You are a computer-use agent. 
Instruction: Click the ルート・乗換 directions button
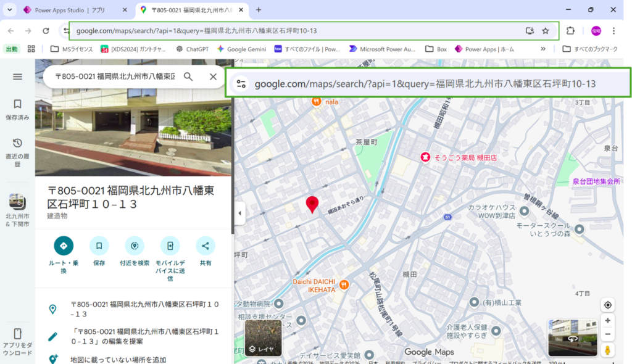coord(63,246)
